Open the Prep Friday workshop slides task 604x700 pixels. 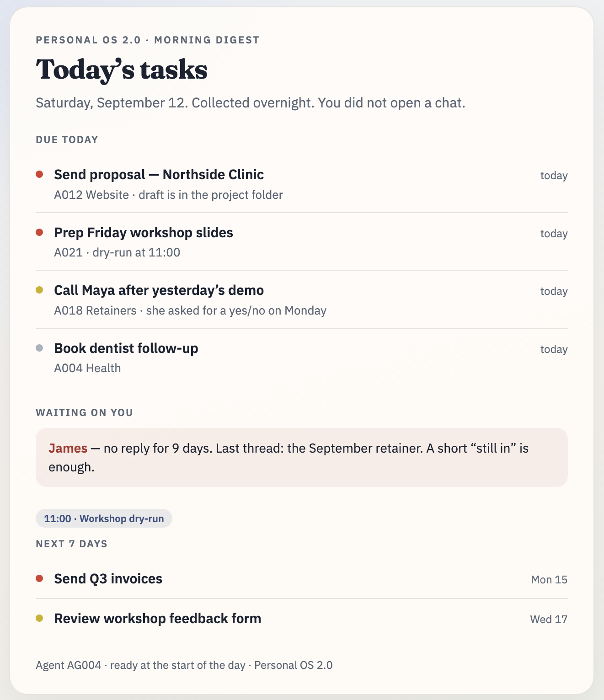(302, 242)
